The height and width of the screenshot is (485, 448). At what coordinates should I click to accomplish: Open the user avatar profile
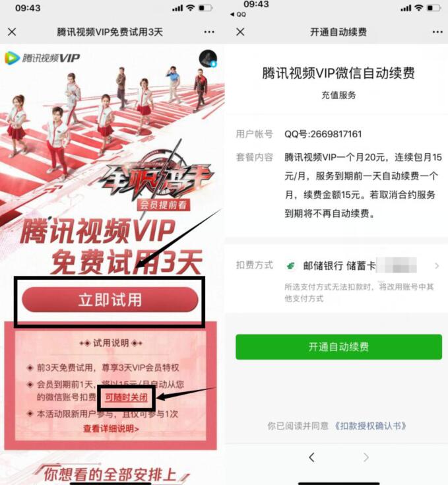point(208,59)
